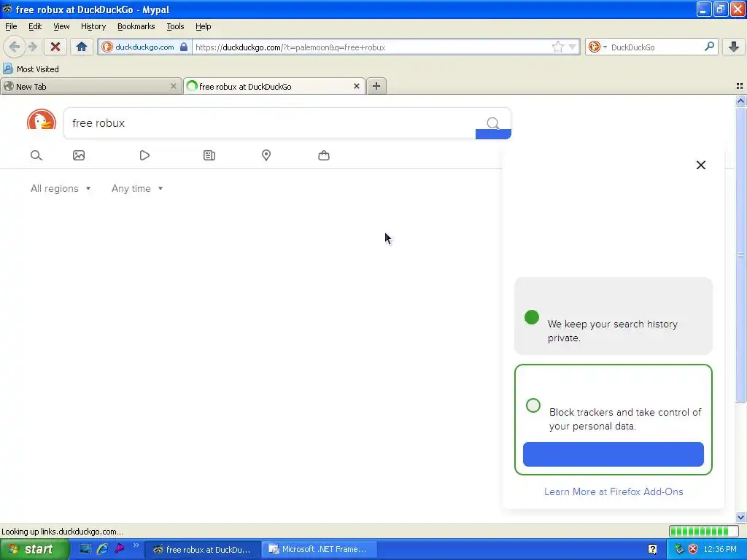This screenshot has width=747, height=560.
Task: Open the Help menu
Action: coord(204,27)
